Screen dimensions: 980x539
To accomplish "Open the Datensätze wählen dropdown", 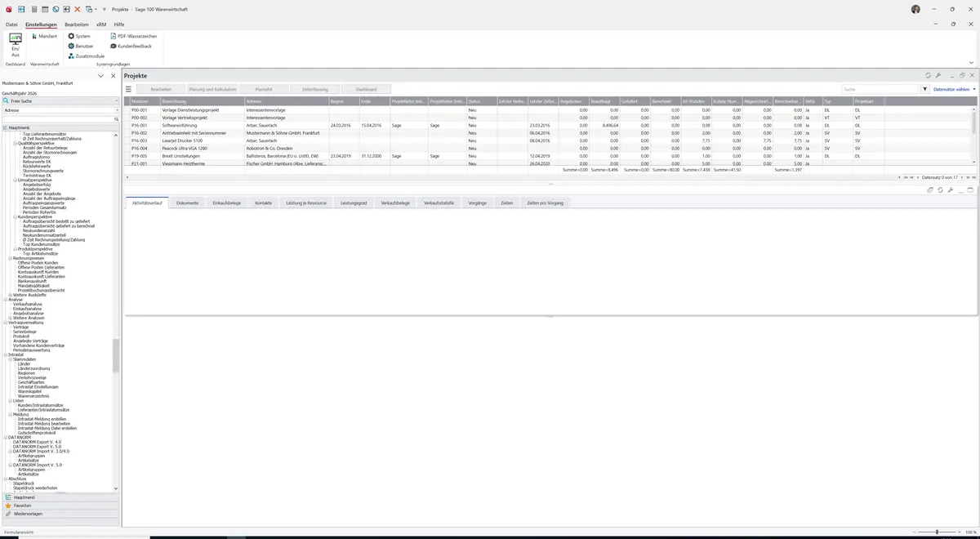I will (954, 89).
